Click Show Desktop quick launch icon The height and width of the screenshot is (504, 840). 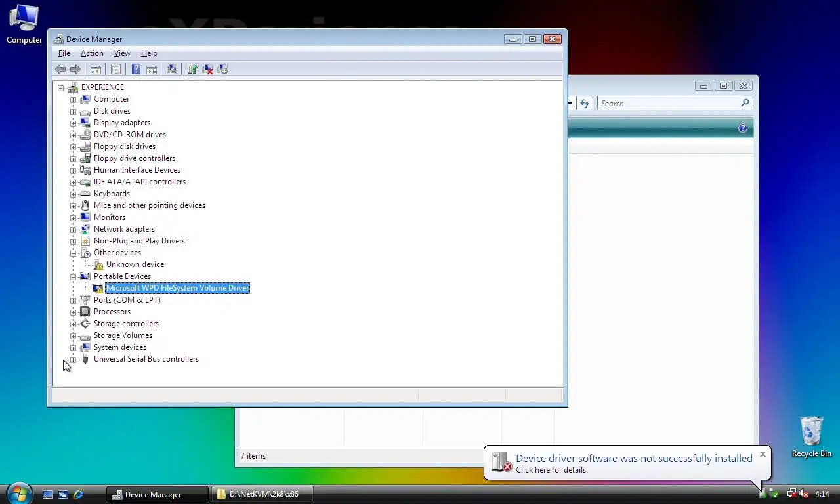(48, 494)
